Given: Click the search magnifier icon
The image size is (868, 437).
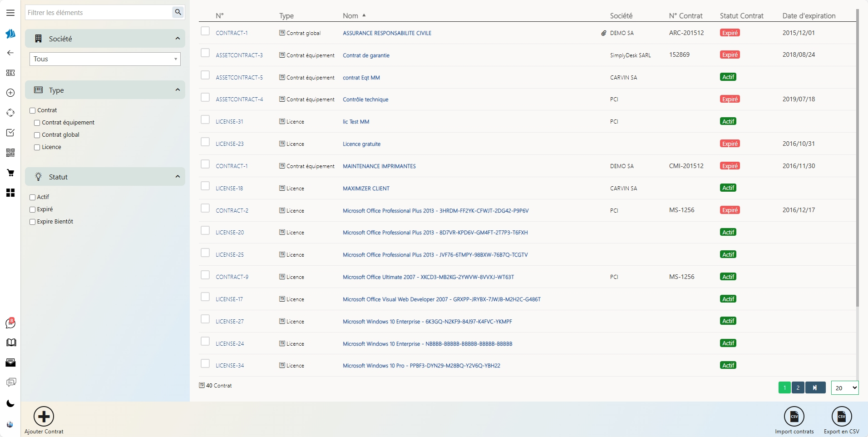Looking at the screenshot, I should pyautogui.click(x=178, y=12).
